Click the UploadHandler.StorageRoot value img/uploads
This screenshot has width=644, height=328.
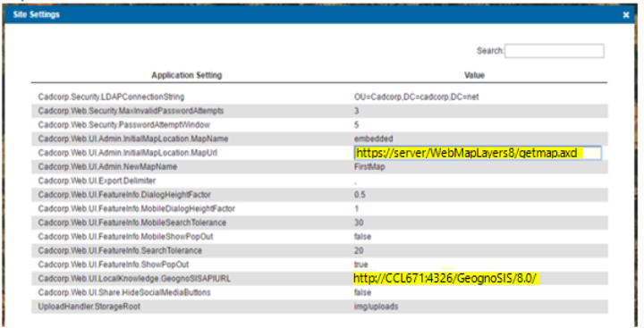(376, 307)
